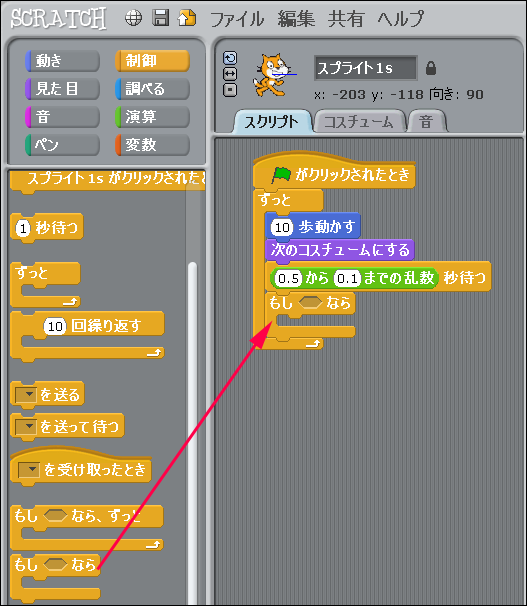Click the globe language icon

[x=133, y=18]
